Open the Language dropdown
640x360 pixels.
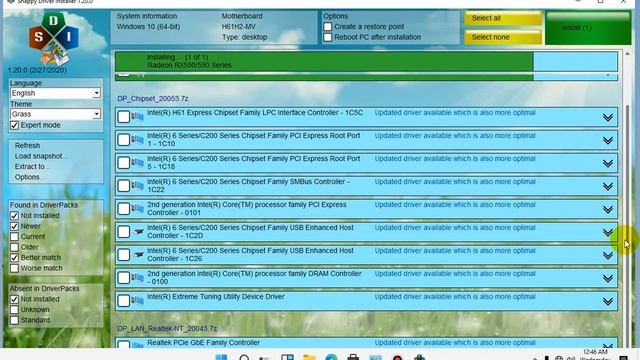55,93
